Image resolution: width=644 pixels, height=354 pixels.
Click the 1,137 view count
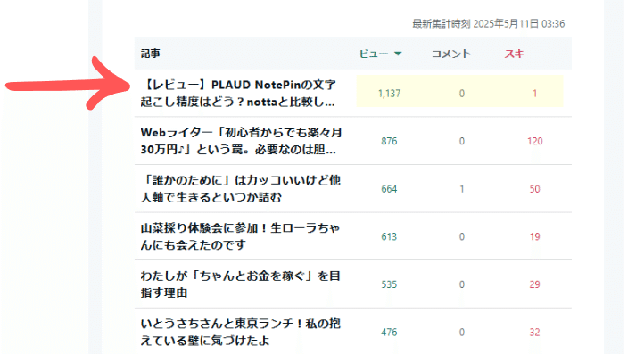tap(389, 94)
